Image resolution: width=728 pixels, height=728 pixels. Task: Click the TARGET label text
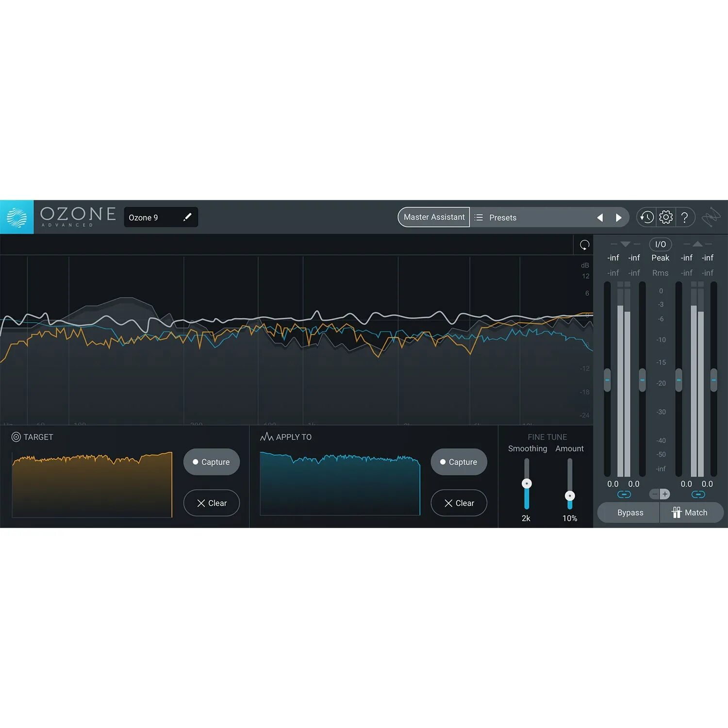click(38, 437)
